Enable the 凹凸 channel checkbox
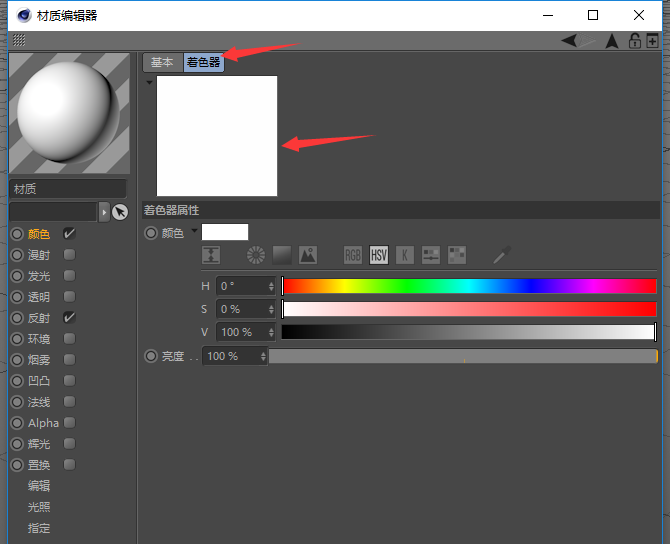The width and height of the screenshot is (670, 544). [x=69, y=380]
